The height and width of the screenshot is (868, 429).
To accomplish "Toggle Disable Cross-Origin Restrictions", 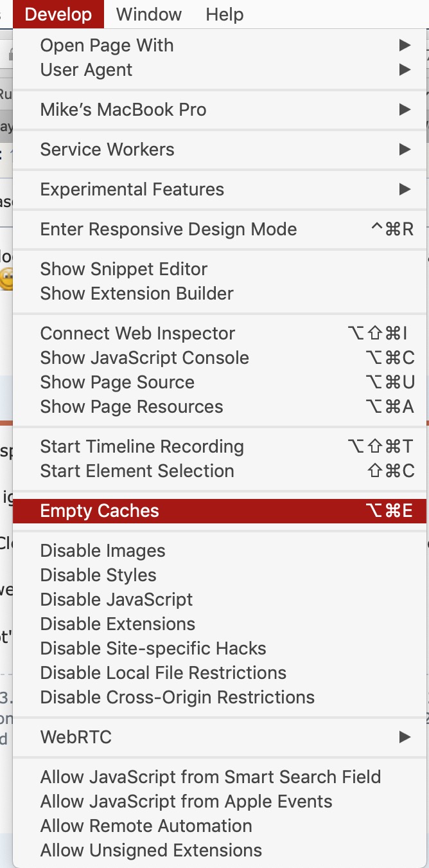I will pyautogui.click(x=220, y=698).
